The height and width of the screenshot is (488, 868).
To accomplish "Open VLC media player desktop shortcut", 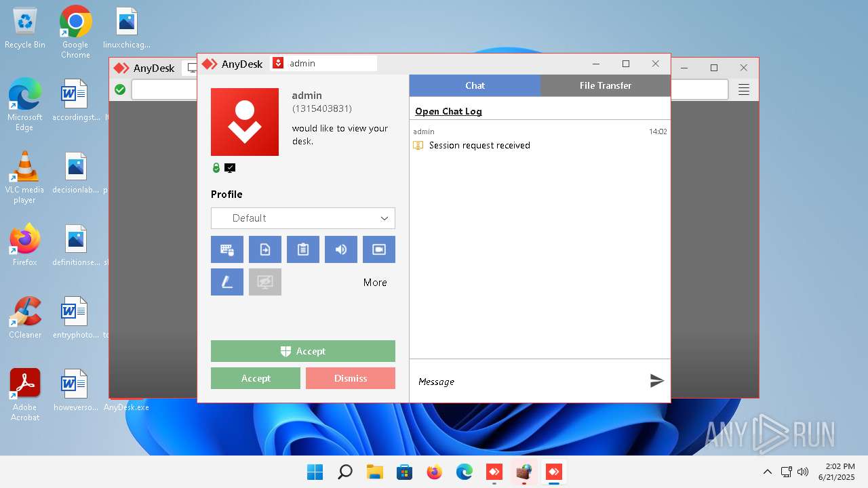I will pos(25,177).
